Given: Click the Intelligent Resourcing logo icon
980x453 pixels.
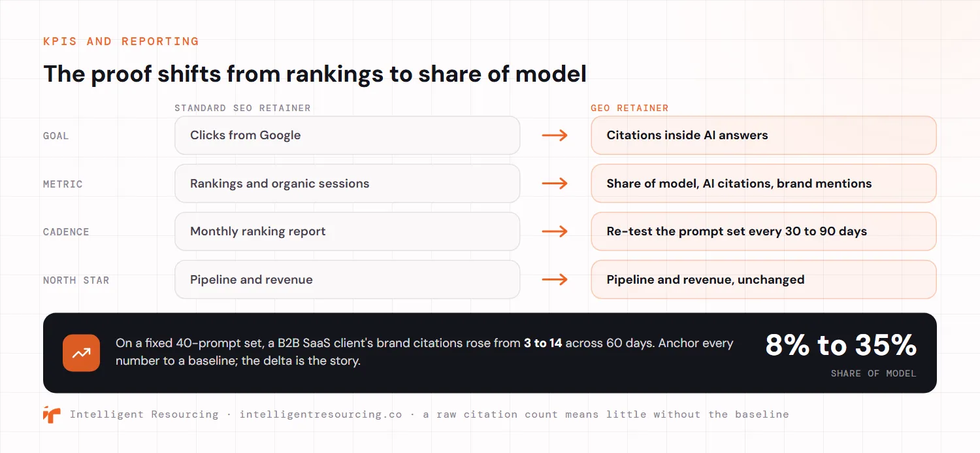Looking at the screenshot, I should click(x=52, y=414).
